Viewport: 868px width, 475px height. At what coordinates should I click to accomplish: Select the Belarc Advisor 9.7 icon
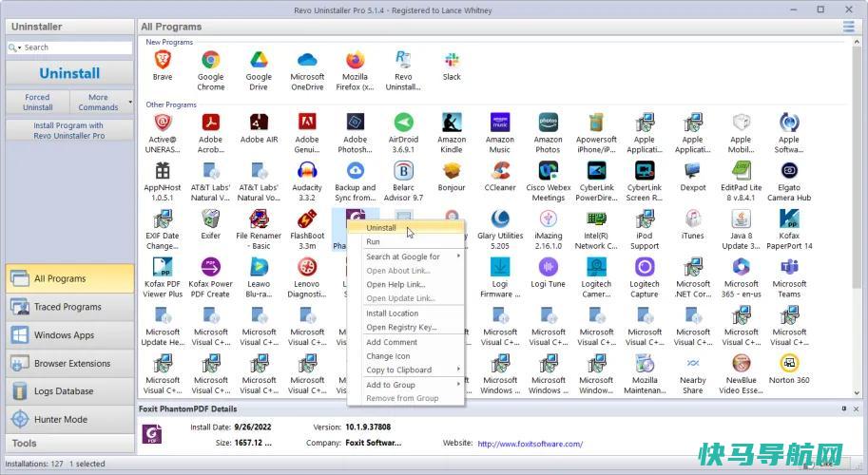tap(403, 170)
